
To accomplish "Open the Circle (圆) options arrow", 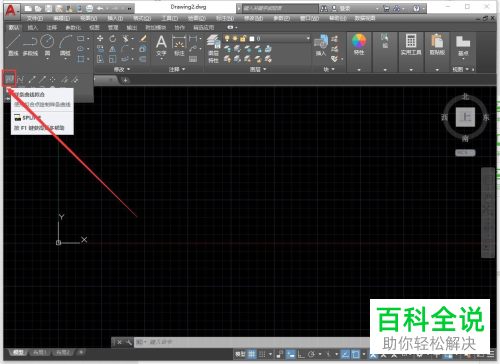I will point(47,59).
